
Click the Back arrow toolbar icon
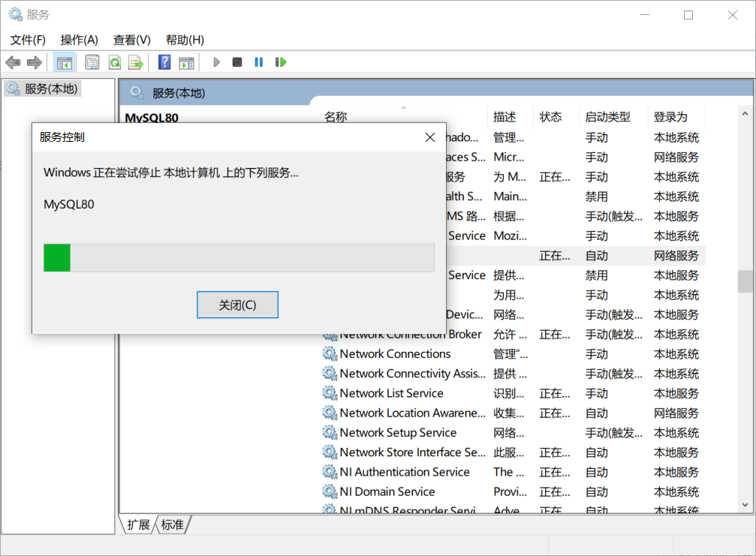pyautogui.click(x=13, y=62)
